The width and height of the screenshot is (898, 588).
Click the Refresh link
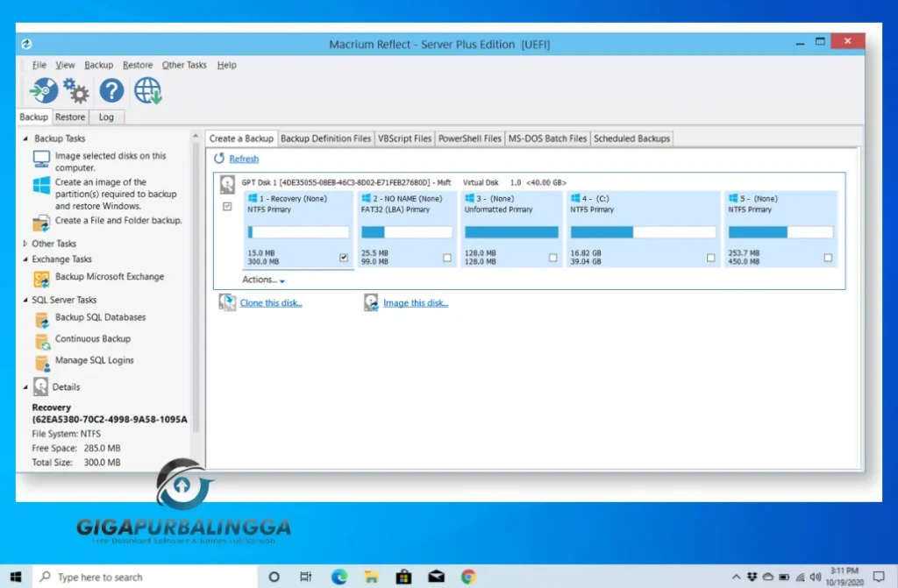(243, 159)
